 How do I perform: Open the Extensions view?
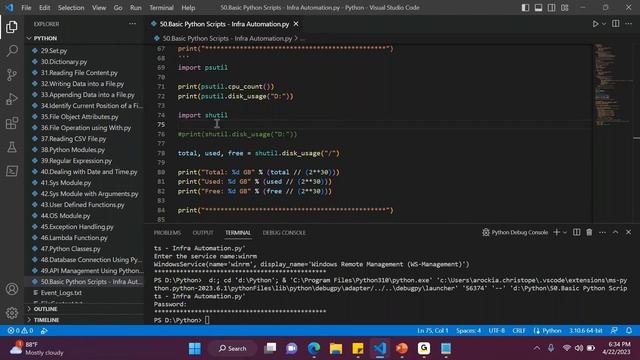click(x=12, y=123)
